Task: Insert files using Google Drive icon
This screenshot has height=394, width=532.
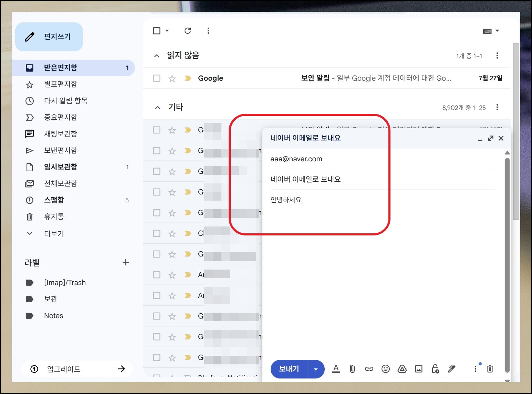Action: click(x=402, y=369)
